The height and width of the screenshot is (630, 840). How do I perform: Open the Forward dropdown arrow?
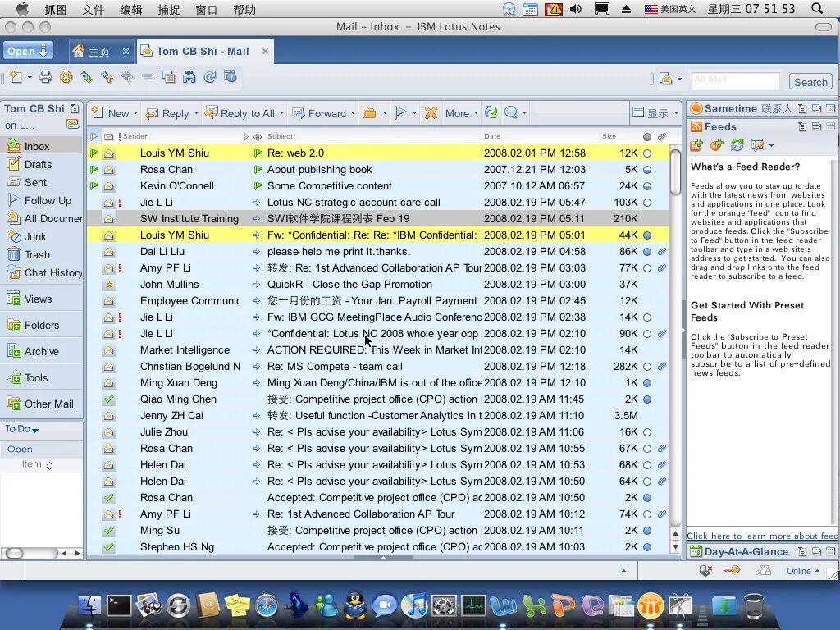click(353, 113)
